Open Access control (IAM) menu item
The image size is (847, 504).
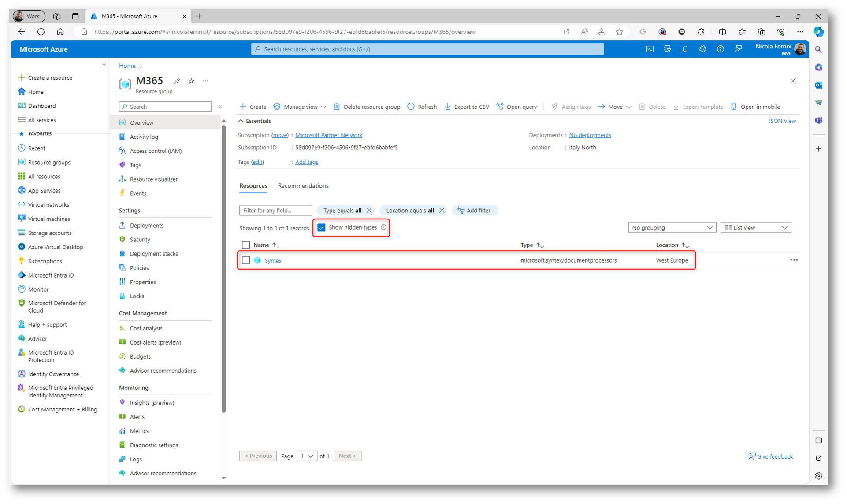pos(156,151)
